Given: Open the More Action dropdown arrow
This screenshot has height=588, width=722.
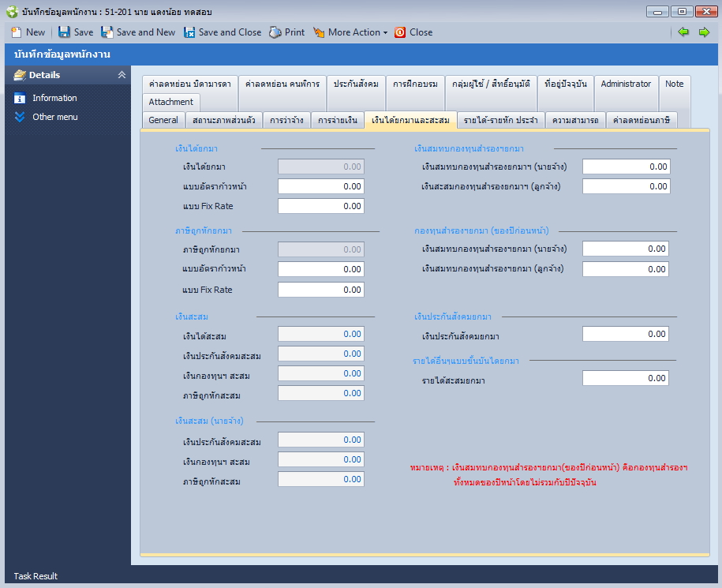Looking at the screenshot, I should pos(385,32).
